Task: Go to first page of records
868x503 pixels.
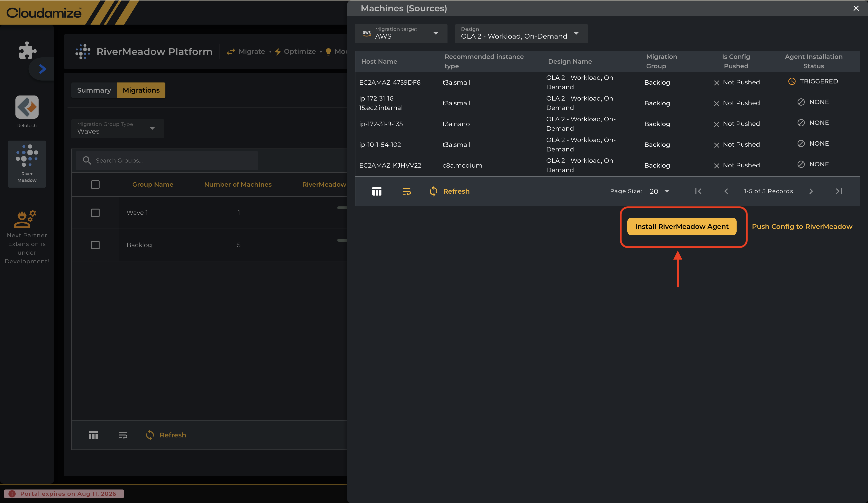Action: click(698, 191)
